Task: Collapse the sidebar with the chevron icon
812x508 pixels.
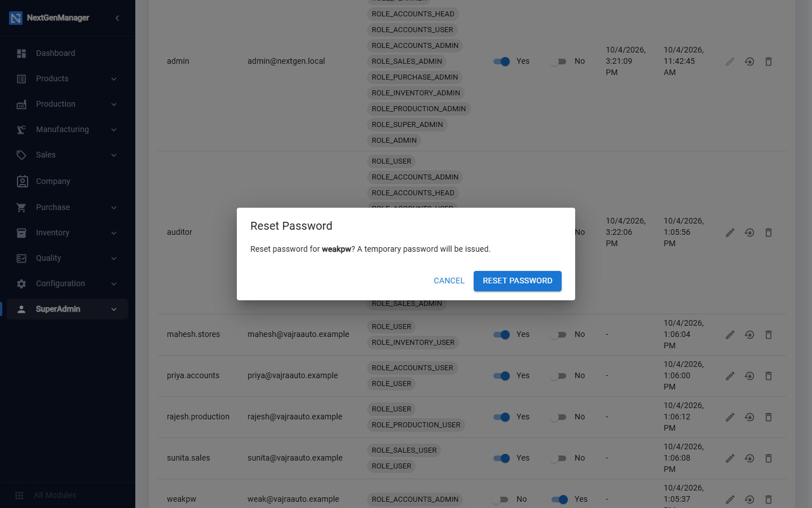Action: 117,18
